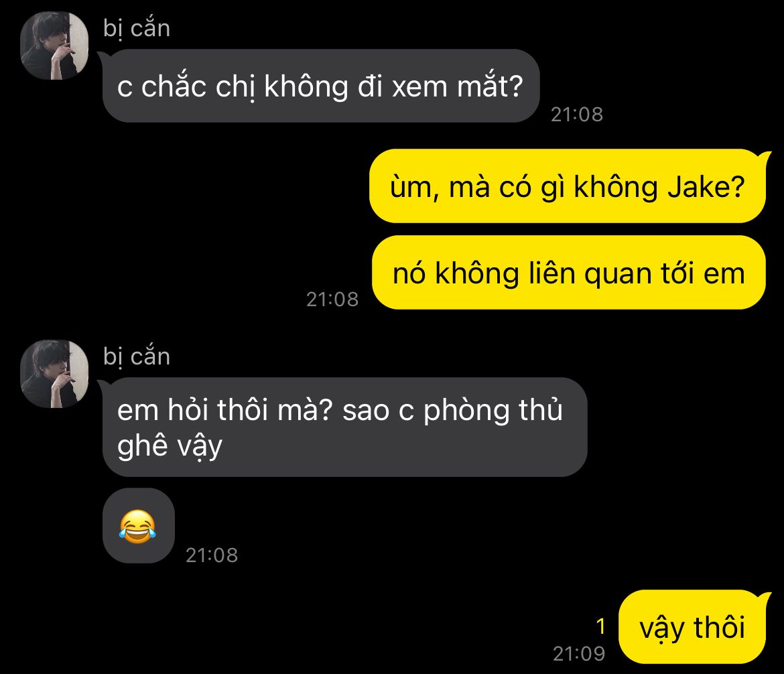The height and width of the screenshot is (674, 784).
Task: Select the yellow 'vậy thôi' bubble
Action: [x=692, y=627]
